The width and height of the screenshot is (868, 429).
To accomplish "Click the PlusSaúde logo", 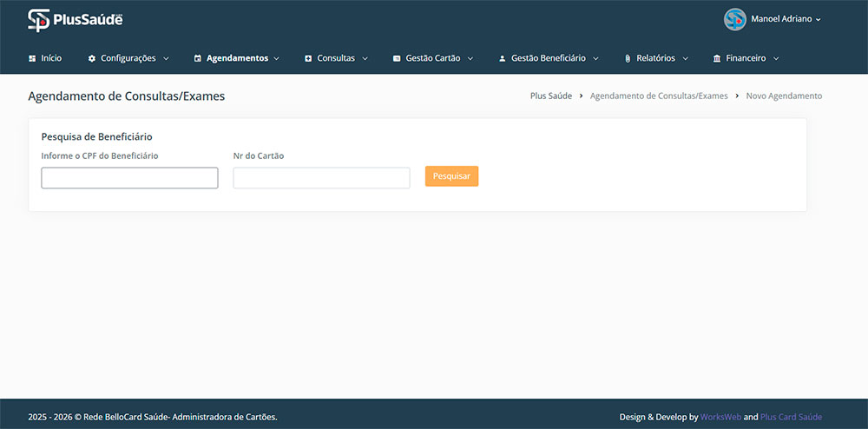I will [75, 19].
